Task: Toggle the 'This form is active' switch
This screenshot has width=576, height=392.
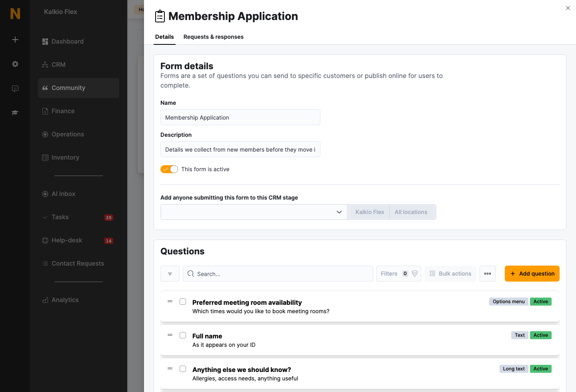Action: pyautogui.click(x=169, y=169)
